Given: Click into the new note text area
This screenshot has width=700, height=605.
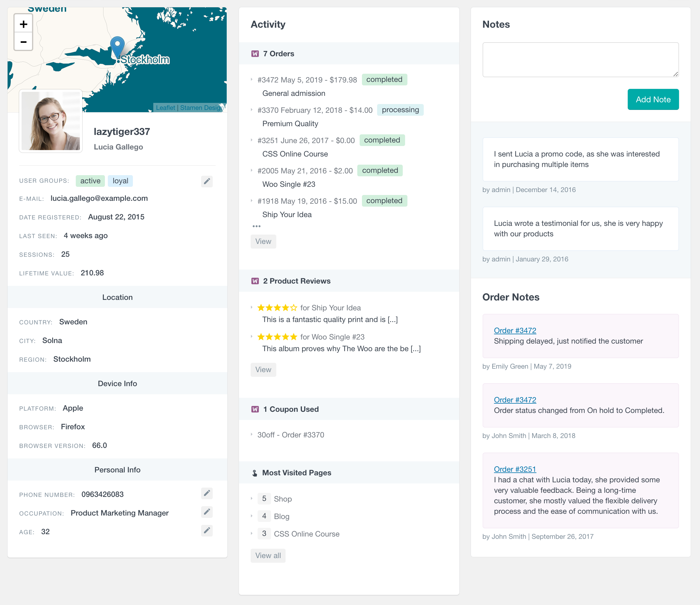Looking at the screenshot, I should coord(581,60).
